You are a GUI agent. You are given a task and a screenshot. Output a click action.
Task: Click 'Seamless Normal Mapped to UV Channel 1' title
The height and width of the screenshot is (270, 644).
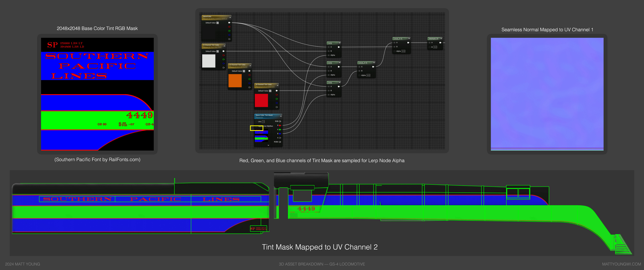[547, 30]
